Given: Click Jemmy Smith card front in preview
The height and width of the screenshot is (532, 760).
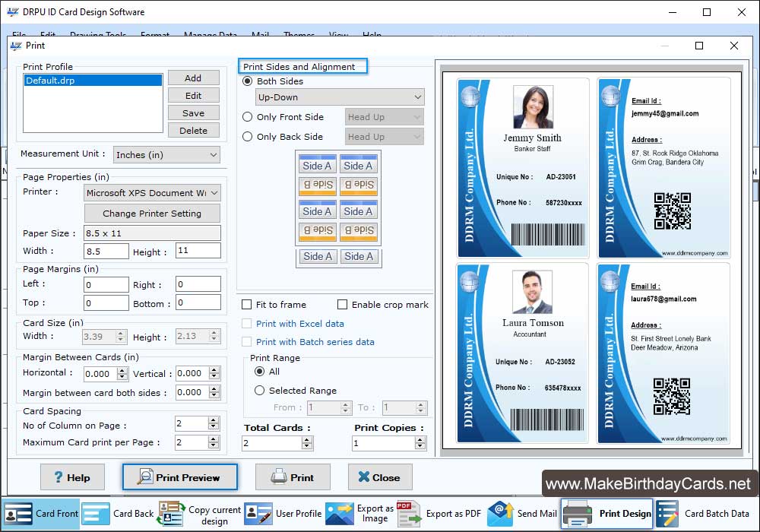Looking at the screenshot, I should (523, 168).
